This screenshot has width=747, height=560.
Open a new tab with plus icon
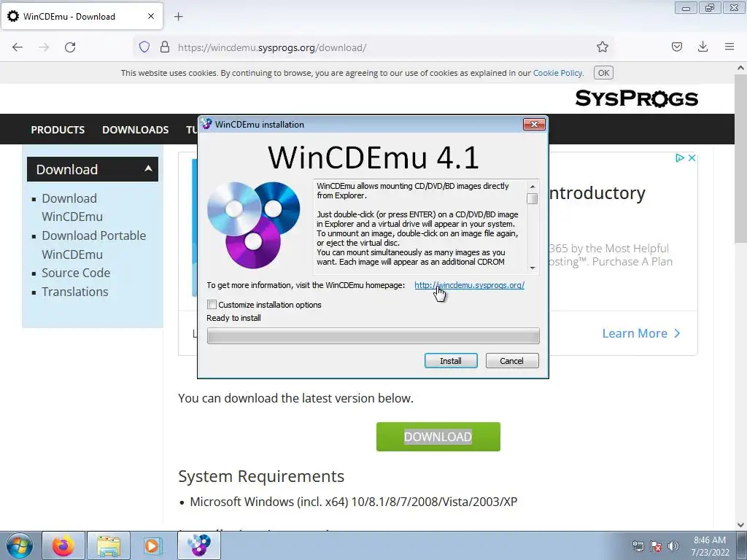178,17
